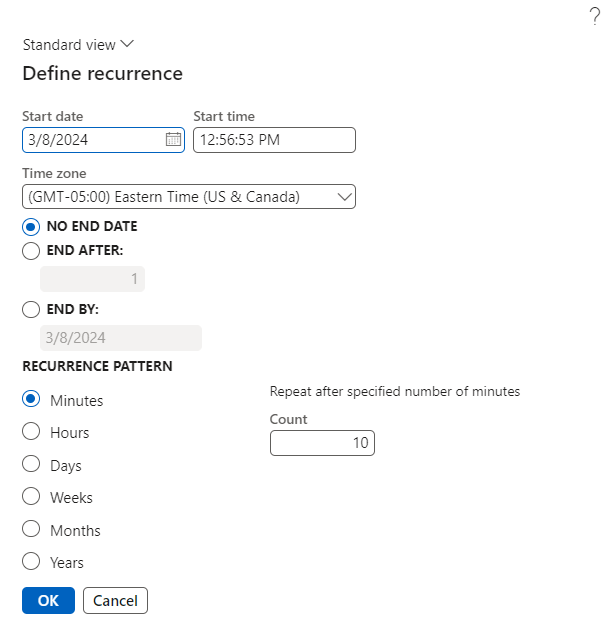Select the END AFTER radio option
Image resolution: width=605 pixels, height=631 pixels.
point(31,251)
